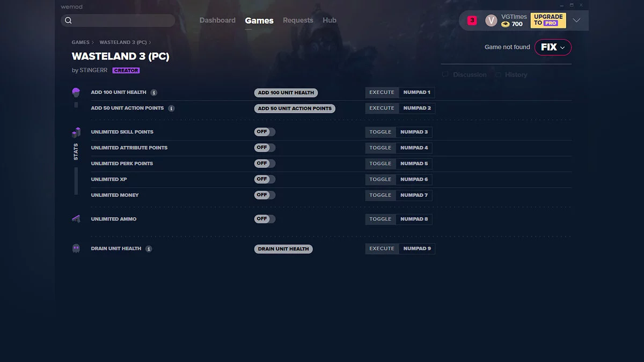Enable the Unlimited Money switch
Screen dimensions: 644x362
(x=265, y=195)
